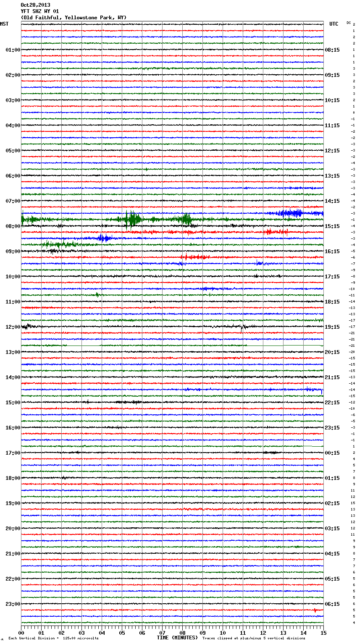
Task: Select the "10:15" UTC time label
Action: pyautogui.click(x=332, y=100)
